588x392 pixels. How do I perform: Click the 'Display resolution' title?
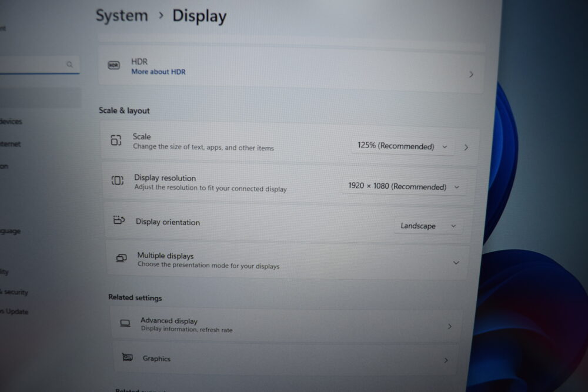[165, 178]
